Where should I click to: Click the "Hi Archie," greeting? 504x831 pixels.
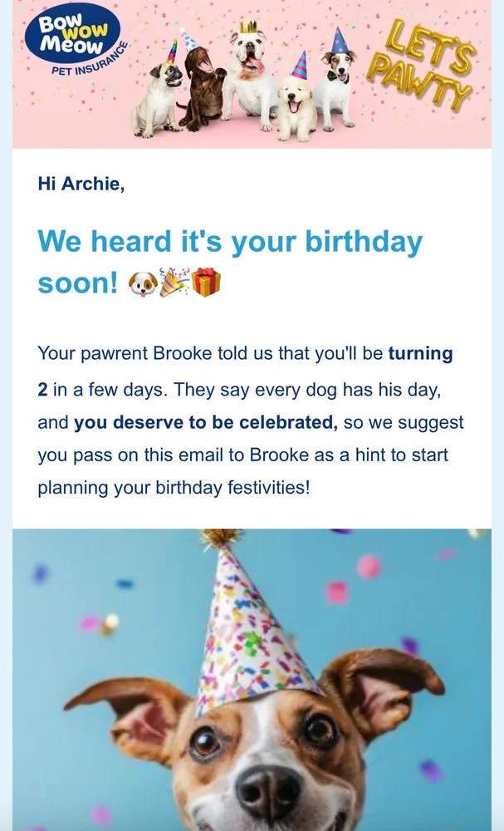click(81, 184)
